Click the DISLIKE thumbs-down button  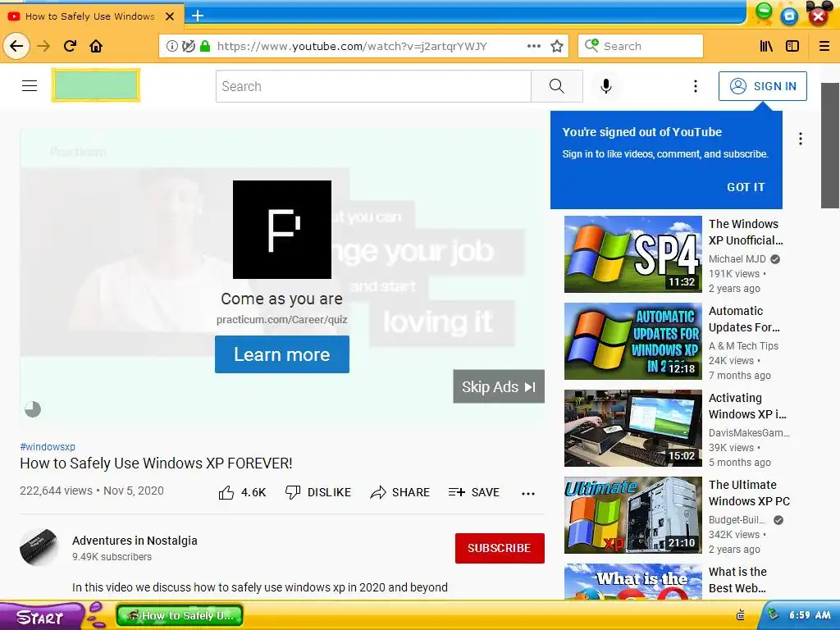pyautogui.click(x=318, y=492)
